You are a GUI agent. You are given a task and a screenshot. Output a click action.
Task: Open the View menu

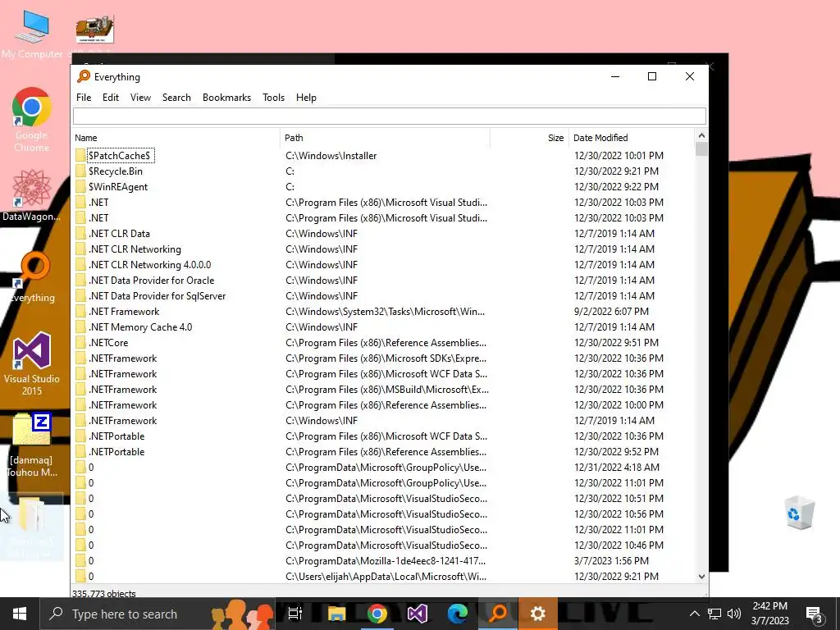tap(140, 98)
